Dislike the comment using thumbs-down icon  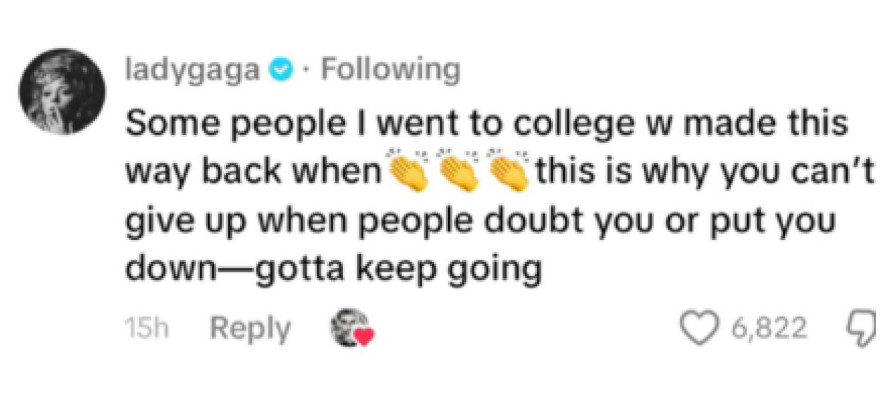point(862,328)
